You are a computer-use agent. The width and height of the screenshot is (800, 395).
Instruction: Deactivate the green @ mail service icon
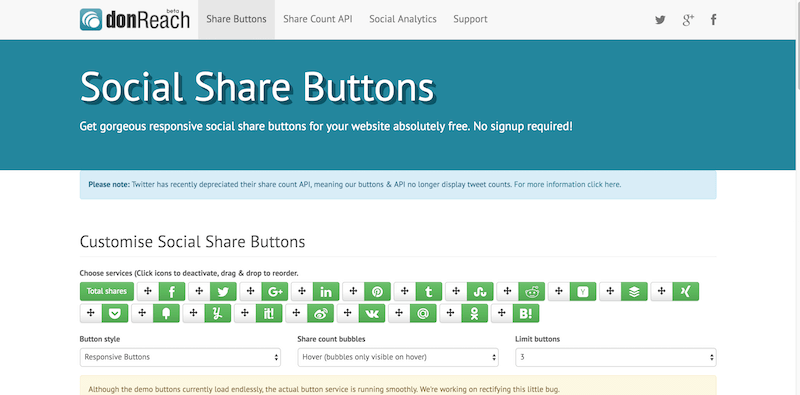[423, 313]
